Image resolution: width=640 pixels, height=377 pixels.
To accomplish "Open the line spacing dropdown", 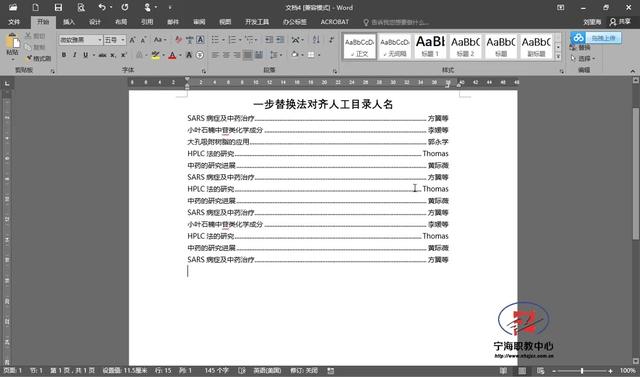I will [276, 55].
